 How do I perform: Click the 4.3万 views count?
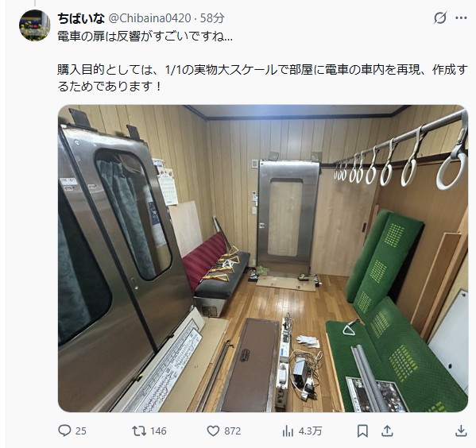(310, 431)
